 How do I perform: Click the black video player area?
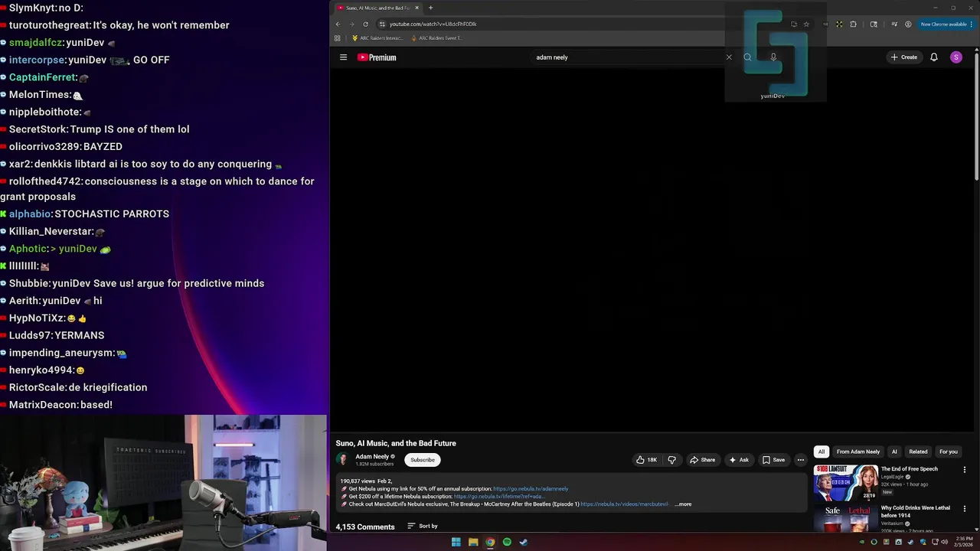pyautogui.click(x=651, y=251)
